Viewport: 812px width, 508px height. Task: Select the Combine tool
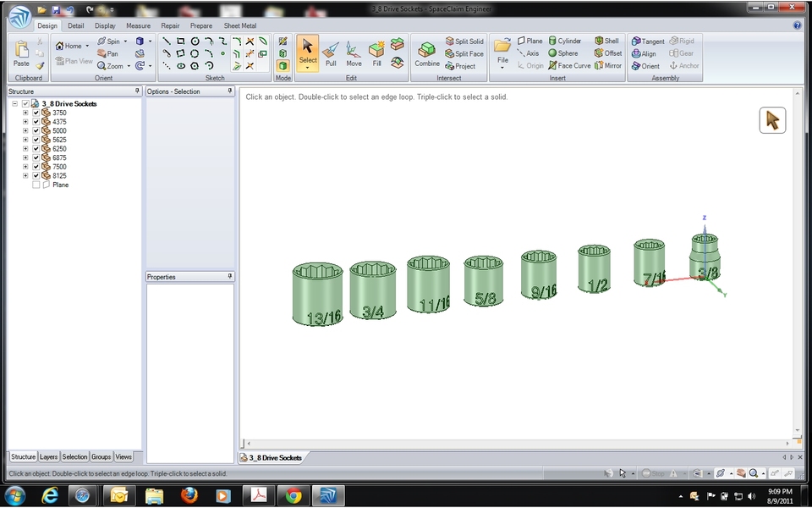click(x=426, y=52)
